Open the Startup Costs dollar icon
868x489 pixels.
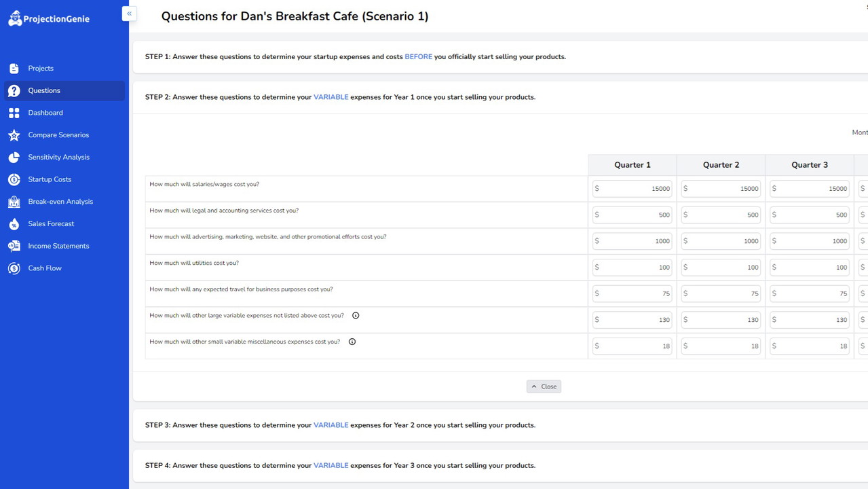(x=14, y=179)
